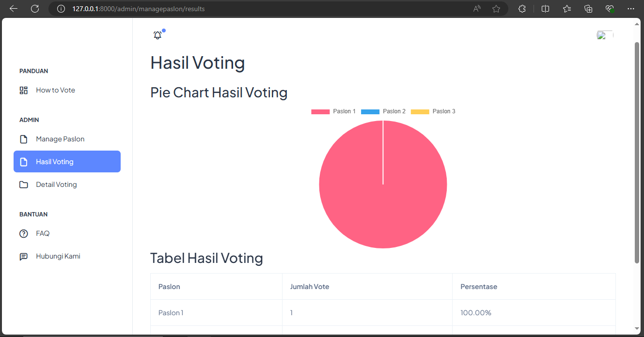Add this page to favorites
Viewport: 644px width, 337px height.
pos(496,9)
